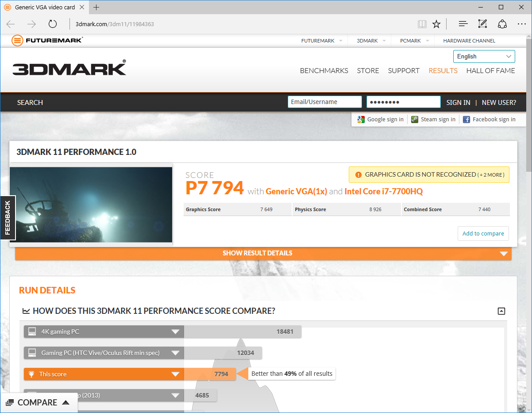Click NEW USER?
The width and height of the screenshot is (532, 413).
[499, 102]
